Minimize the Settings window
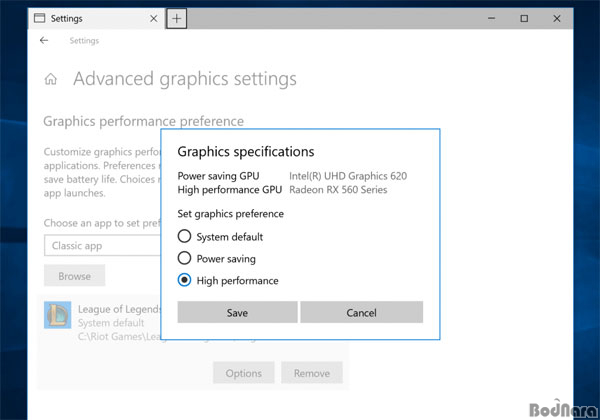Image resolution: width=600 pixels, height=420 pixels. point(491,18)
